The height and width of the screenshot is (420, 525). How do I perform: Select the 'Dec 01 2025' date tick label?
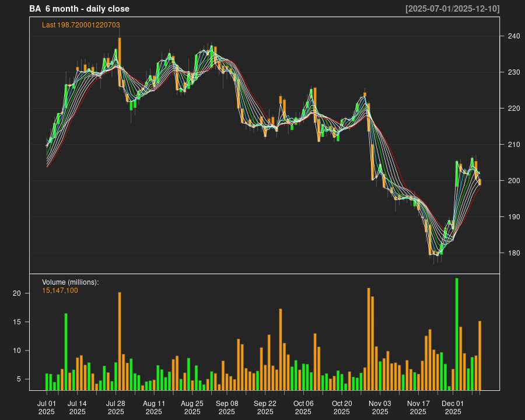click(x=453, y=407)
